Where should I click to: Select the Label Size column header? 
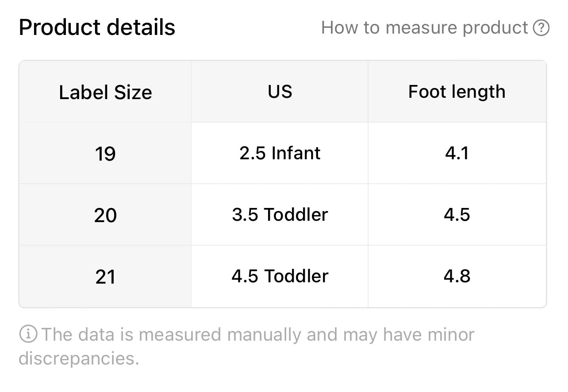coord(105,92)
